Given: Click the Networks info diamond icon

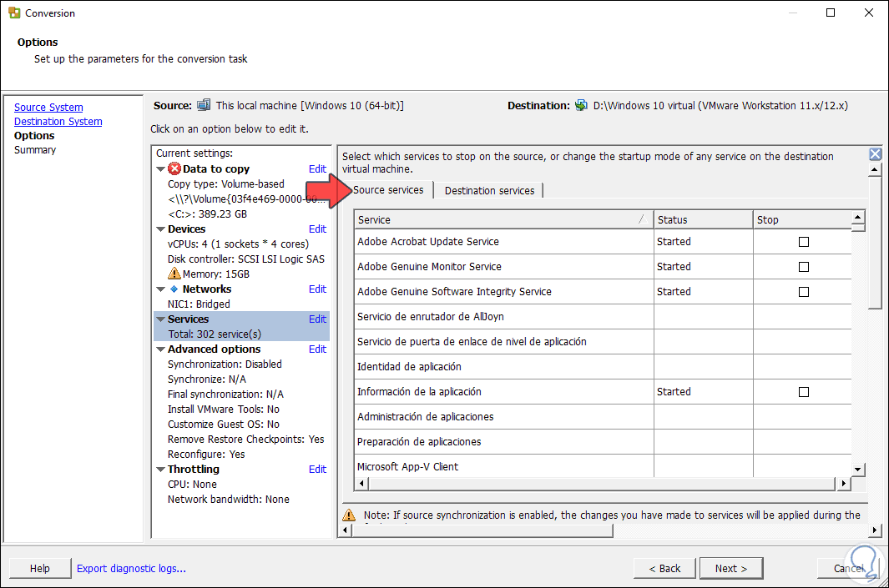Looking at the screenshot, I should point(174,289).
